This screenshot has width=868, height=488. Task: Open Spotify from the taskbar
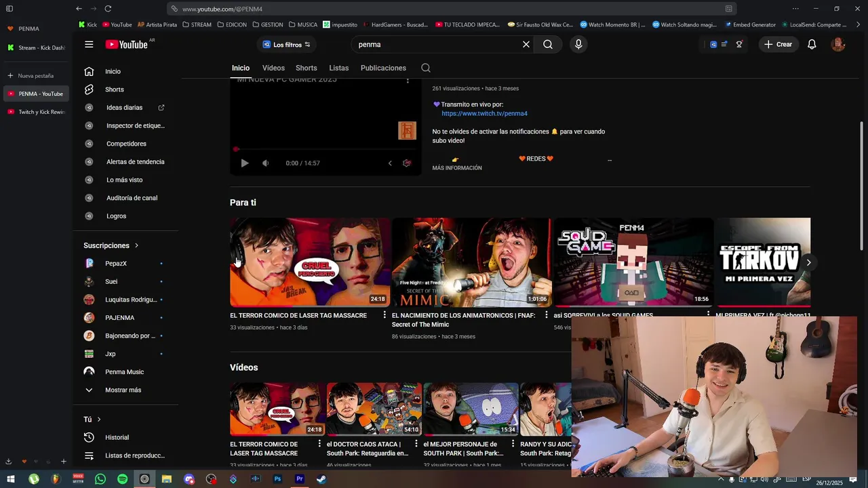[122, 479]
